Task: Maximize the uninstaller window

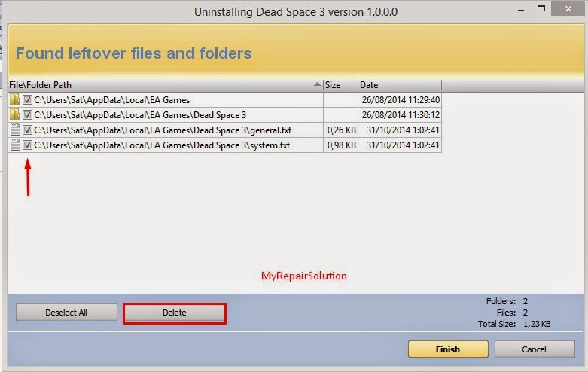Action: point(541,8)
